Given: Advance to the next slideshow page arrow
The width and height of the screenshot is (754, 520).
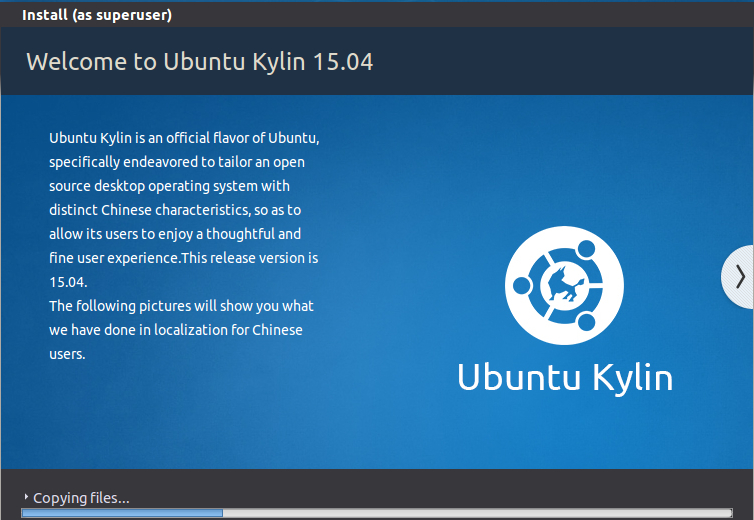Looking at the screenshot, I should 739,277.
